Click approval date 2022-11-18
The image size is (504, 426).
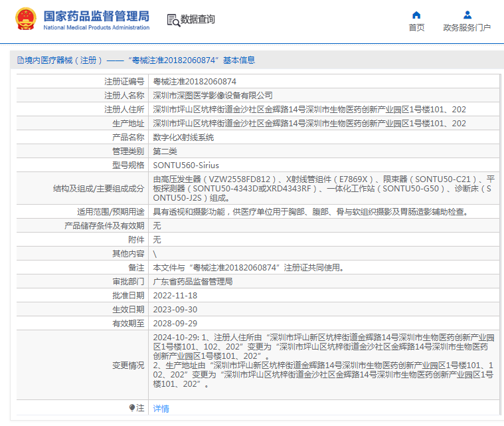[175, 295]
